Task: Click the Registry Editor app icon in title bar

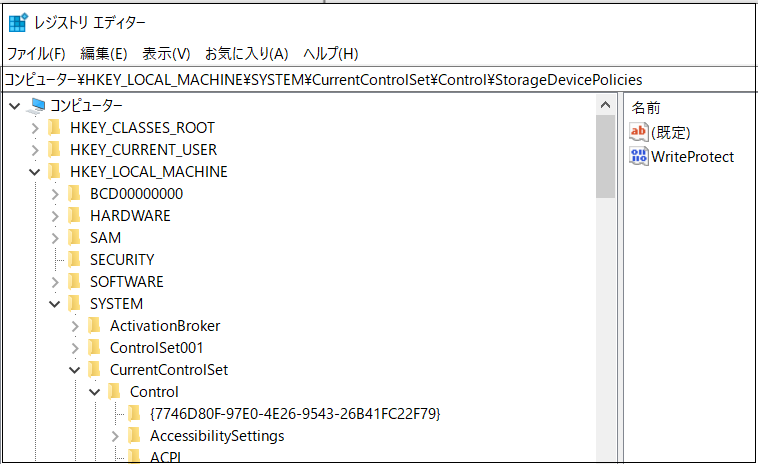Action: point(18,23)
